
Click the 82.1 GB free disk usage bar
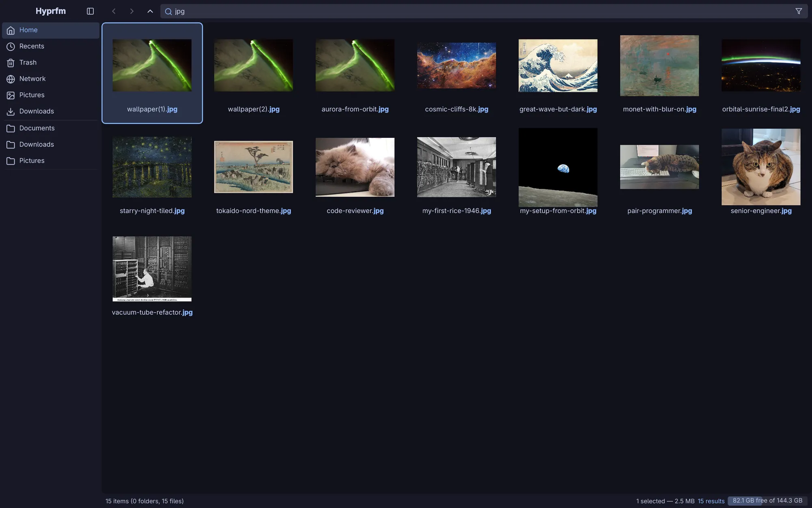pyautogui.click(x=767, y=501)
